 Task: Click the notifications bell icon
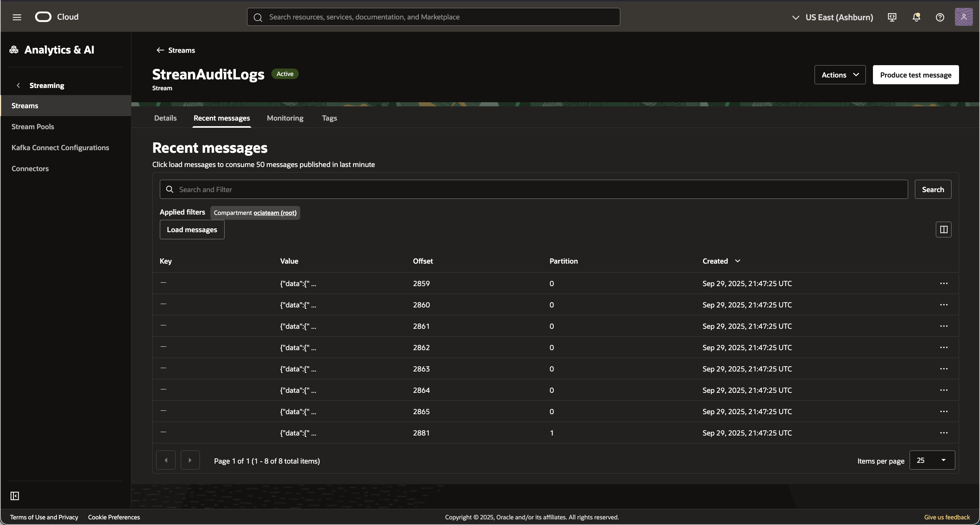916,17
